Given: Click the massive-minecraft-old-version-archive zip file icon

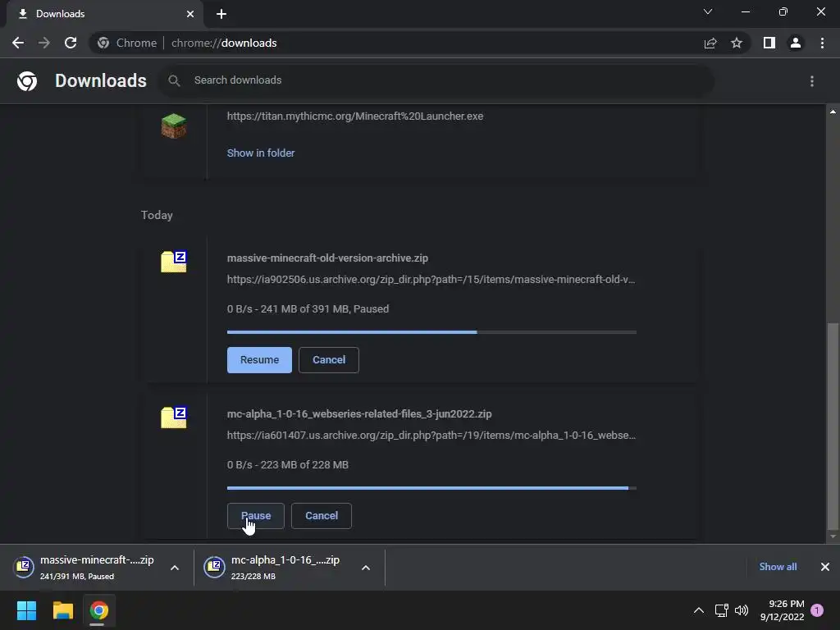Looking at the screenshot, I should pyautogui.click(x=174, y=262).
